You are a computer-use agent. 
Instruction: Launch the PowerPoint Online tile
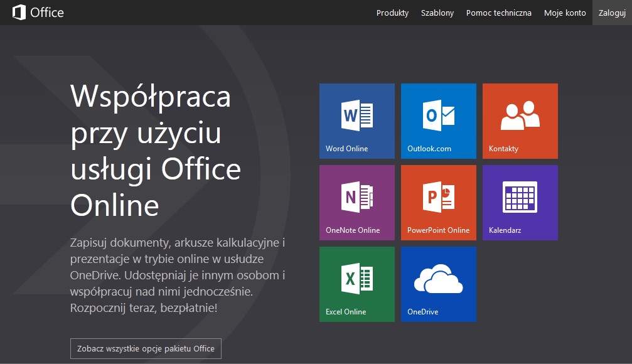(x=439, y=202)
